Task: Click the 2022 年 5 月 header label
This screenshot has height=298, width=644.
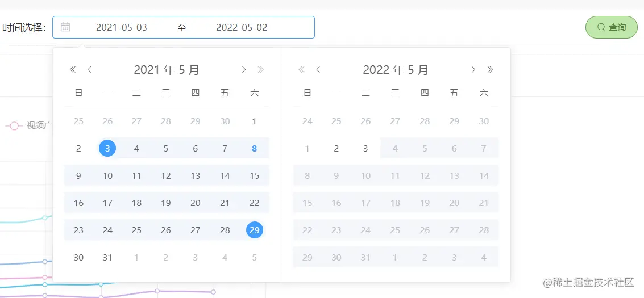Action: point(396,70)
